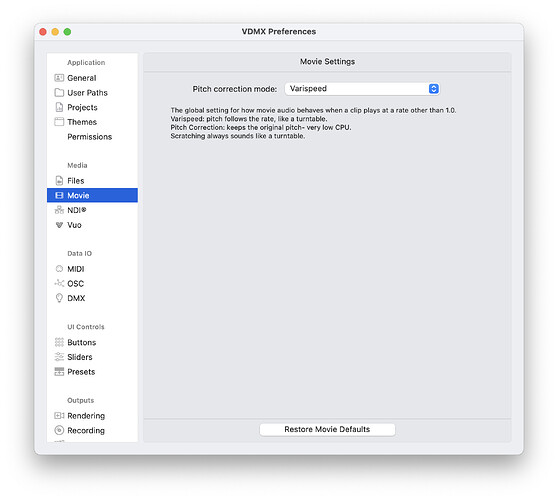Click the NDI network icon

[59, 210]
